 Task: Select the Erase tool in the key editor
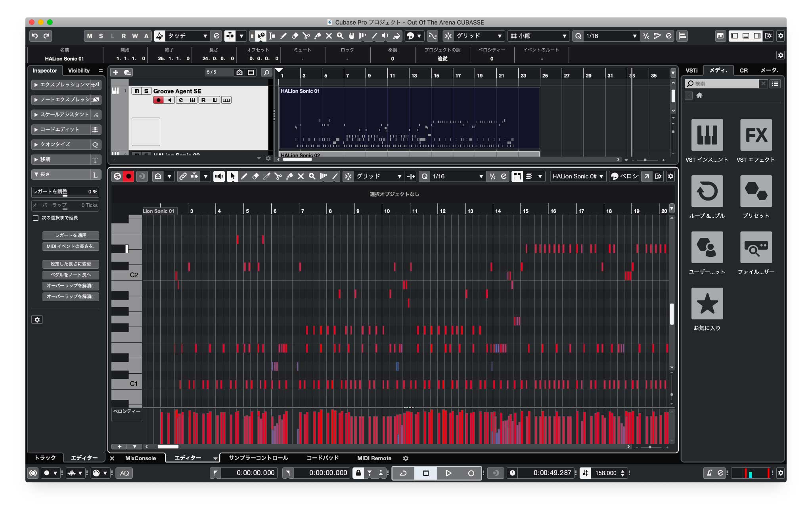tap(256, 177)
